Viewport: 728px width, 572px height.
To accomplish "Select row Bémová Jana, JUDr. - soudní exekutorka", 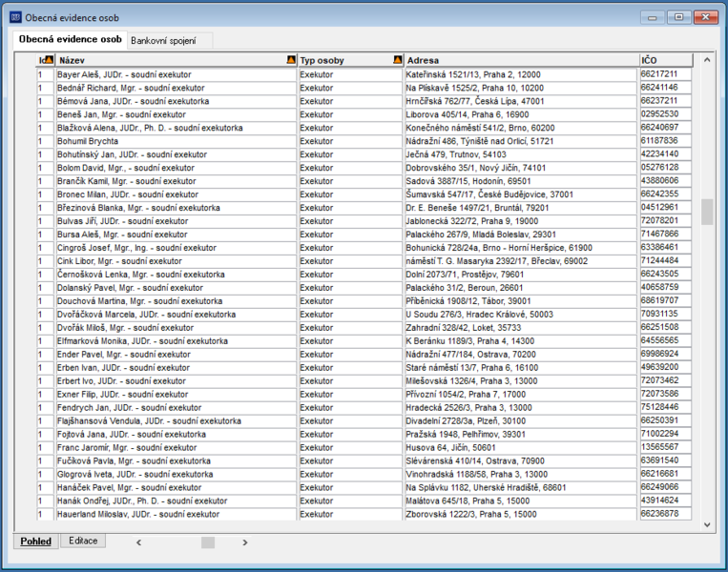I will (x=364, y=101).
